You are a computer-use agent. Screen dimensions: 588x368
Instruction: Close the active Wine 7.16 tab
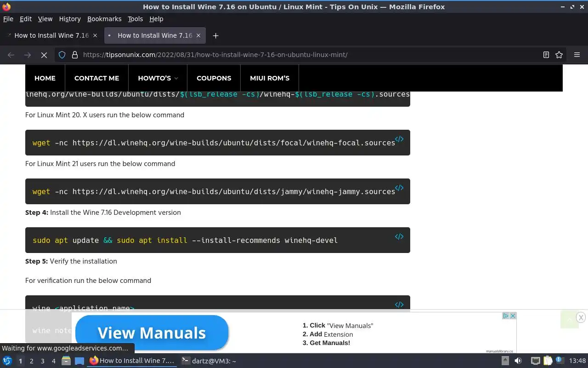[x=198, y=35]
